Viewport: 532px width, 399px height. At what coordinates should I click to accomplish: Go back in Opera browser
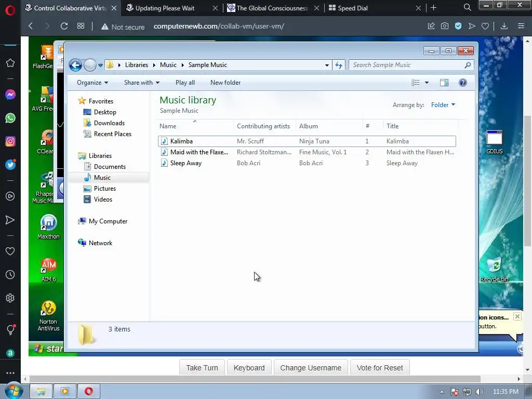pos(31,26)
